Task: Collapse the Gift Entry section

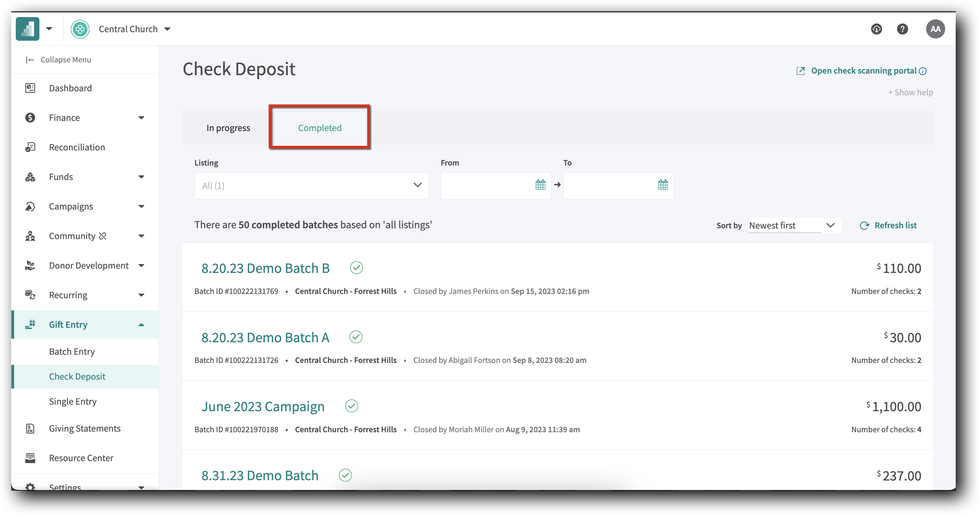Action: pos(142,325)
